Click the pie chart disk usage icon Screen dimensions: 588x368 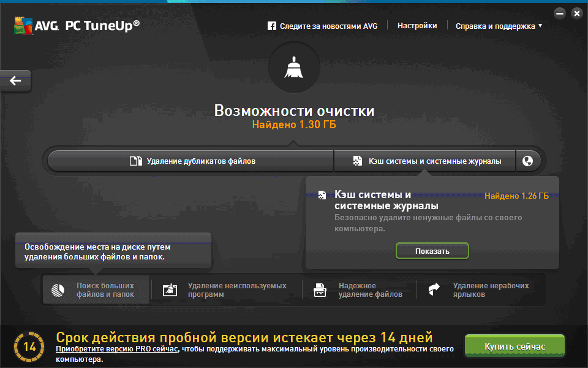tap(58, 290)
